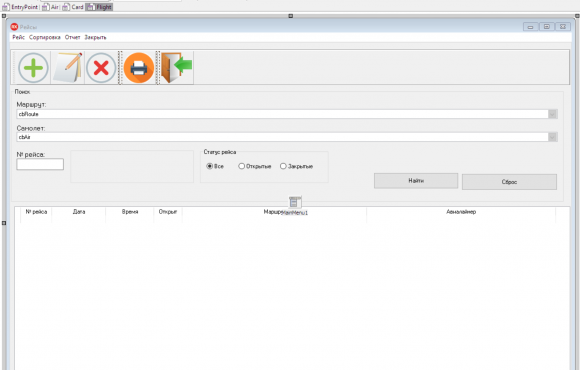Click the green plus add flight icon

pos(33,68)
